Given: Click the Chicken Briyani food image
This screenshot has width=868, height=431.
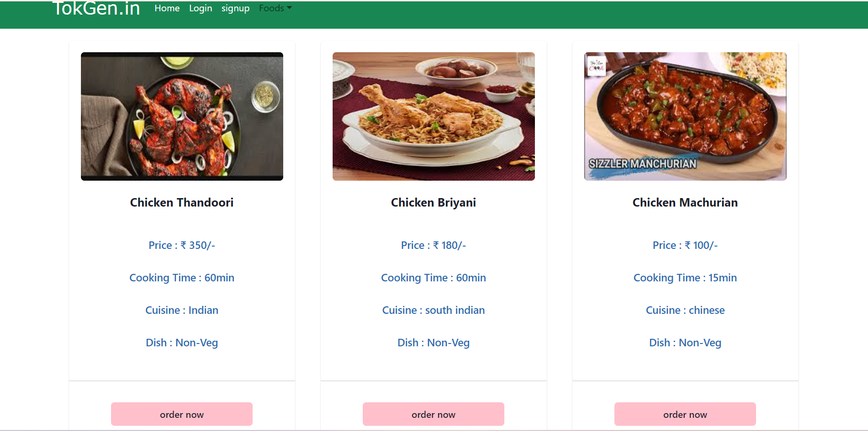Looking at the screenshot, I should pos(434,116).
